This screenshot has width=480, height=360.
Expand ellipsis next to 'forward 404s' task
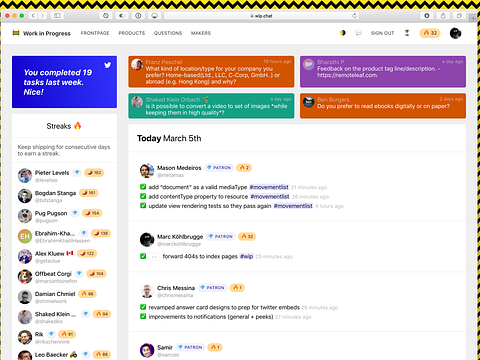pyautogui.click(x=154, y=256)
